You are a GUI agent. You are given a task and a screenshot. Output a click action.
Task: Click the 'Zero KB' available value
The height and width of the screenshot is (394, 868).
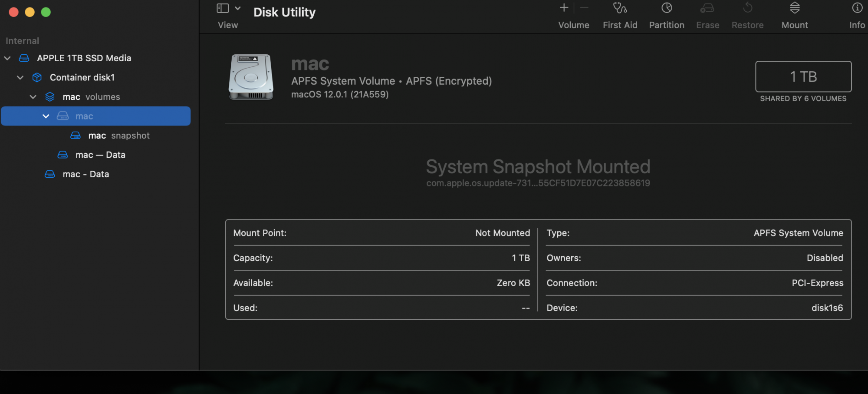[513, 283]
